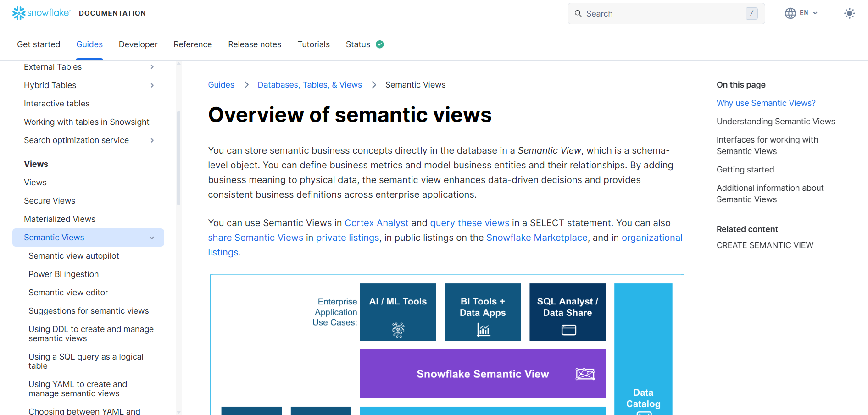
Task: Open Using YAML to create semantic views
Action: coord(78,389)
